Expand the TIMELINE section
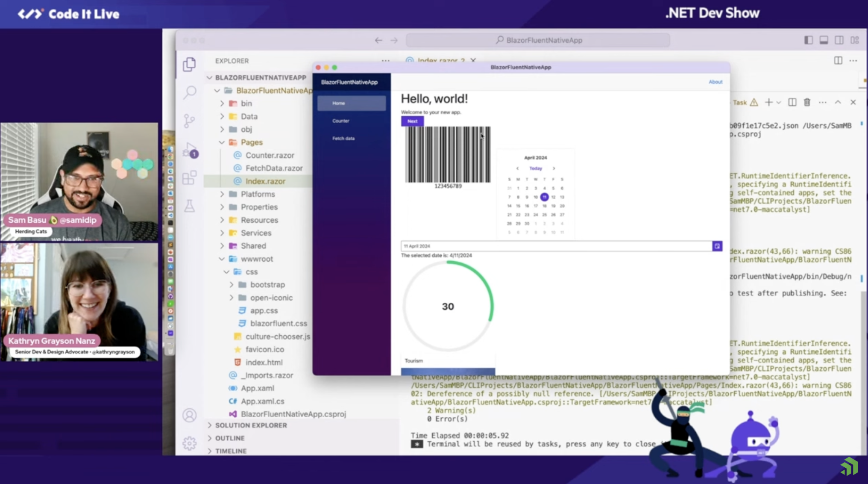Screen dimensions: 868x484 (x=231, y=451)
